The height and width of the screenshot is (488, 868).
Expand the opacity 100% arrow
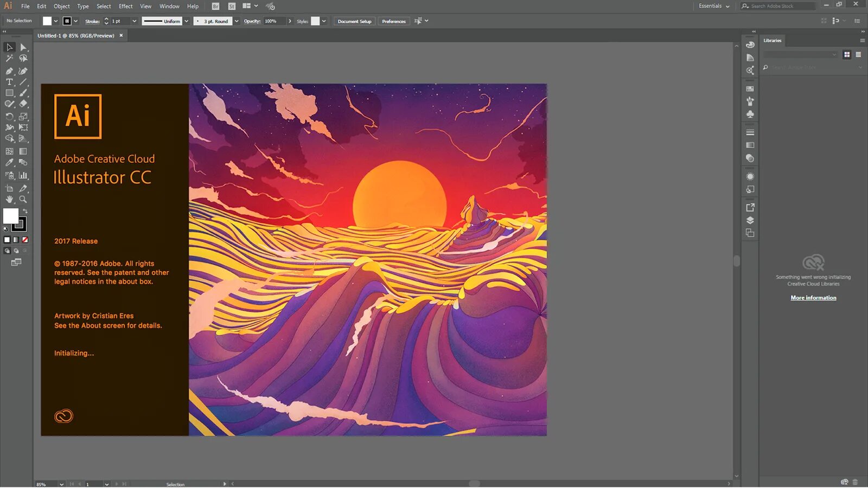click(290, 21)
